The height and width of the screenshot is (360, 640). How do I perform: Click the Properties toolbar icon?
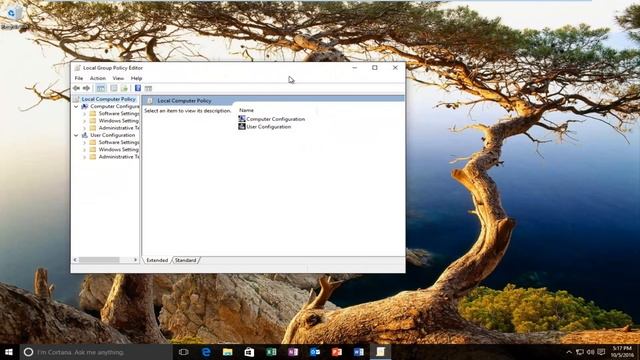pos(114,88)
